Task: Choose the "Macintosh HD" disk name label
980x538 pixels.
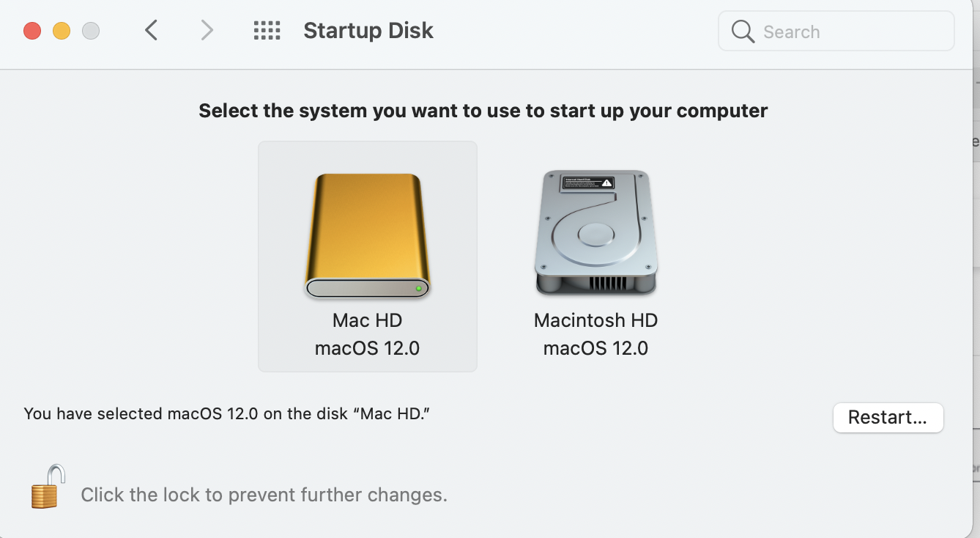Action: pos(595,320)
